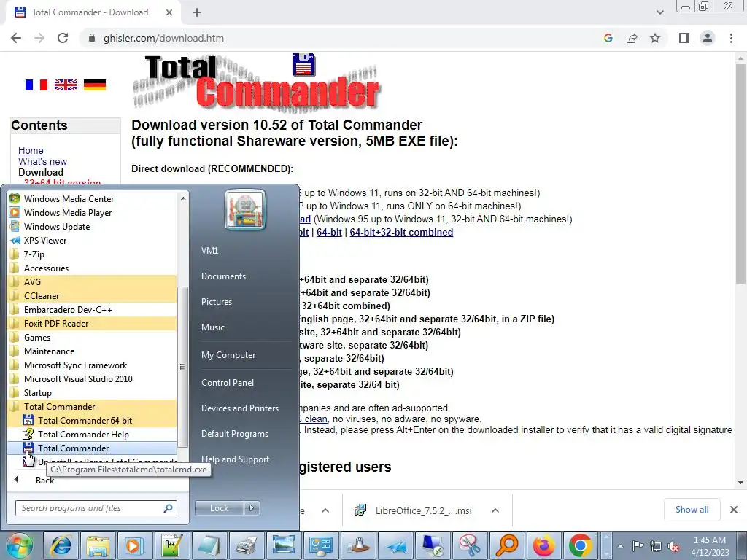Image resolution: width=747 pixels, height=560 pixels.
Task: Click the network tray icon
Action: click(x=656, y=546)
